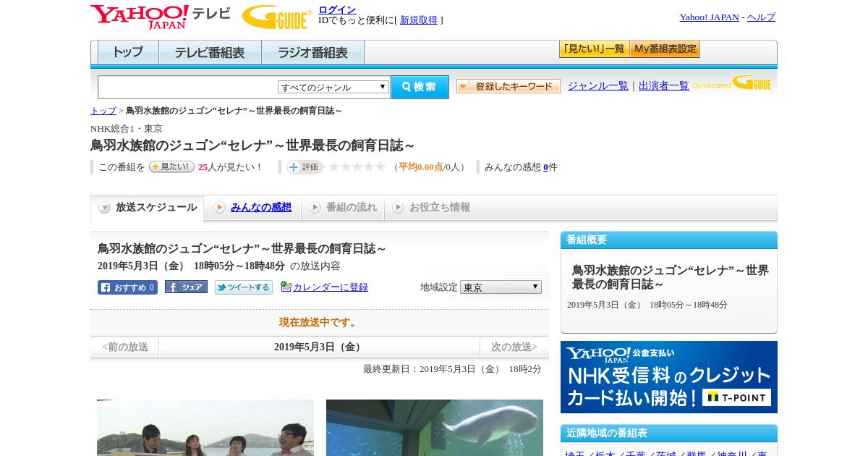
Task: Open the 地域設定 東京 dropdown
Action: (501, 287)
